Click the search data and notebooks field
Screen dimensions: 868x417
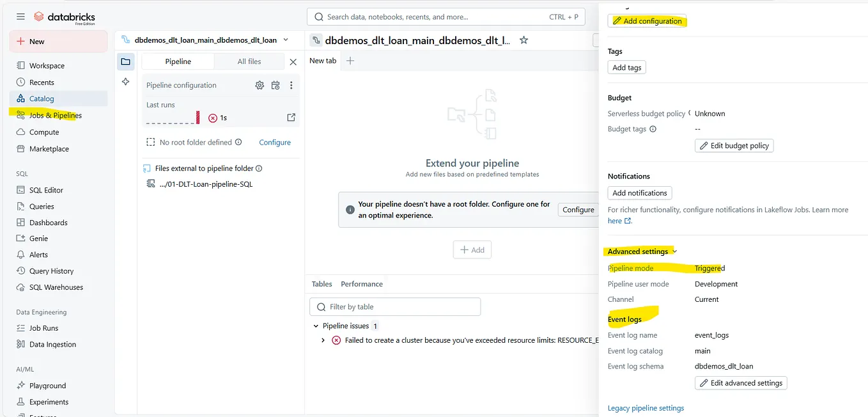pyautogui.click(x=446, y=17)
